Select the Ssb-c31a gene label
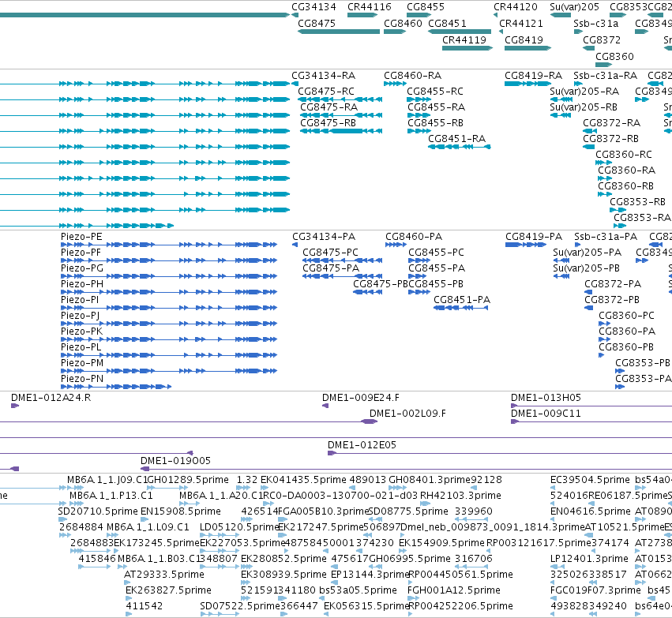Screen dimensions: 672x618 (x=596, y=24)
